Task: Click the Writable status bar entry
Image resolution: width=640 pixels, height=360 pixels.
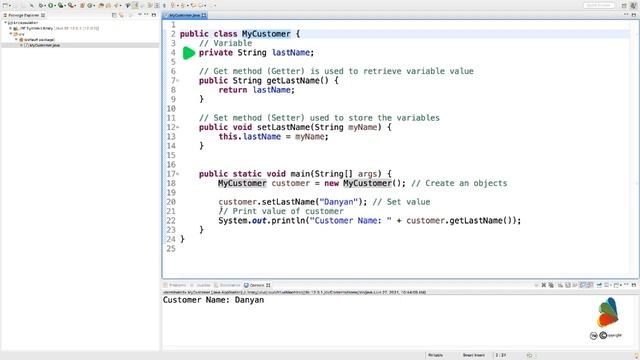Action: [436, 355]
